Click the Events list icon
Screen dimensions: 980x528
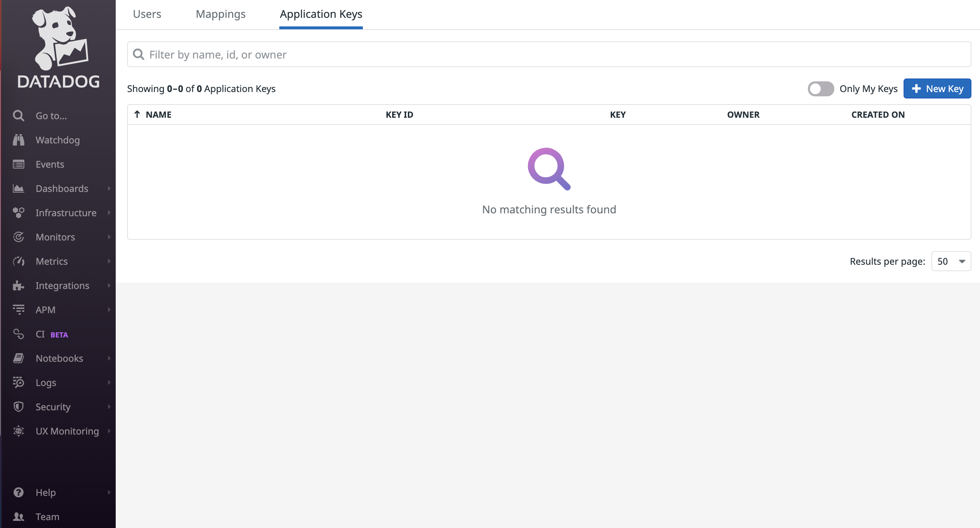coord(18,164)
